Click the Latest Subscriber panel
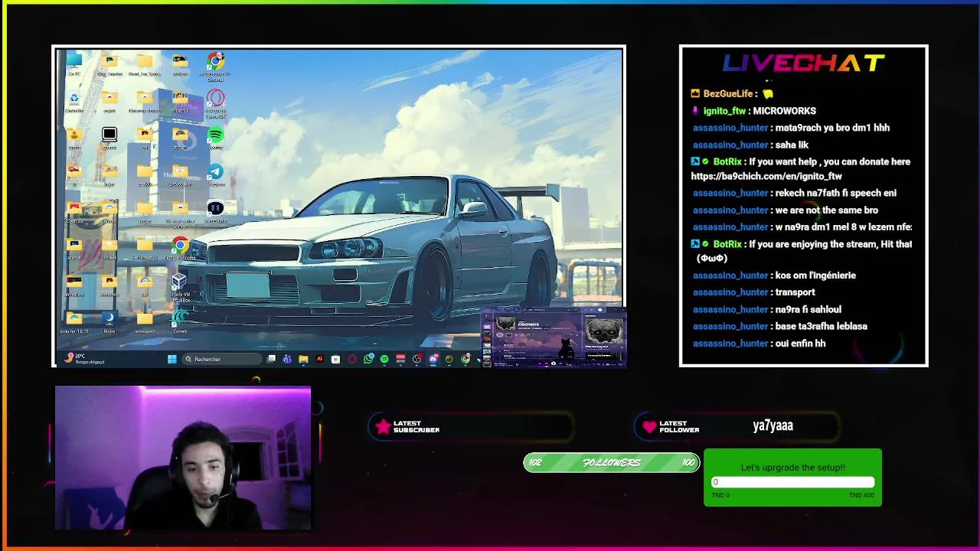This screenshot has width=980, height=551. (x=471, y=427)
